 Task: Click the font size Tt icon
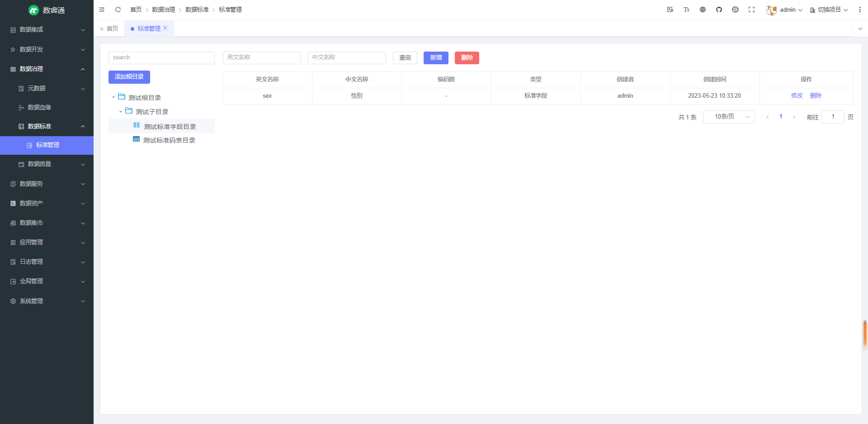coord(686,10)
